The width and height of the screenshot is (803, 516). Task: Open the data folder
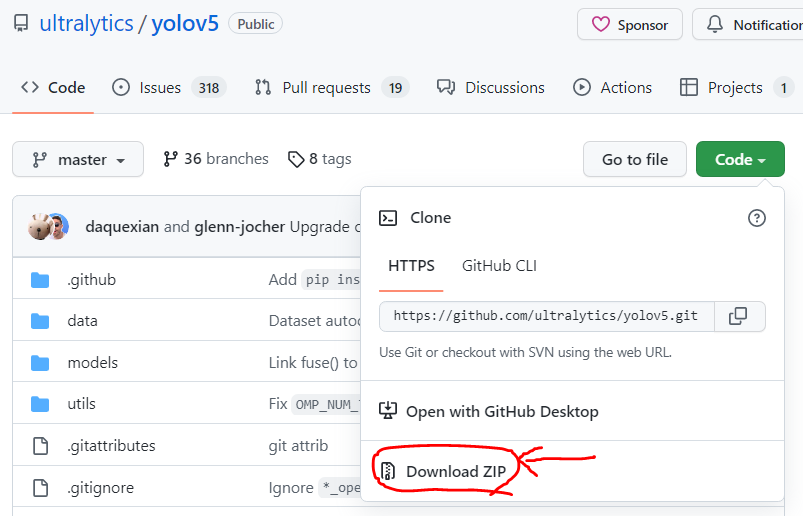pyautogui.click(x=82, y=321)
